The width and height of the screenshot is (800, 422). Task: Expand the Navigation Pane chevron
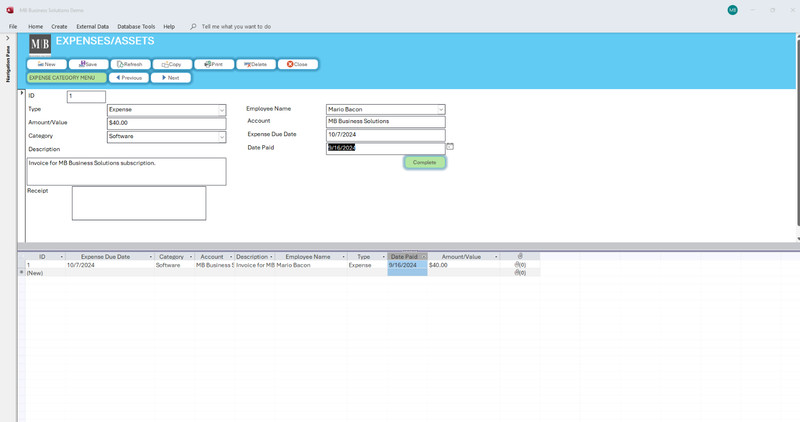coord(8,38)
